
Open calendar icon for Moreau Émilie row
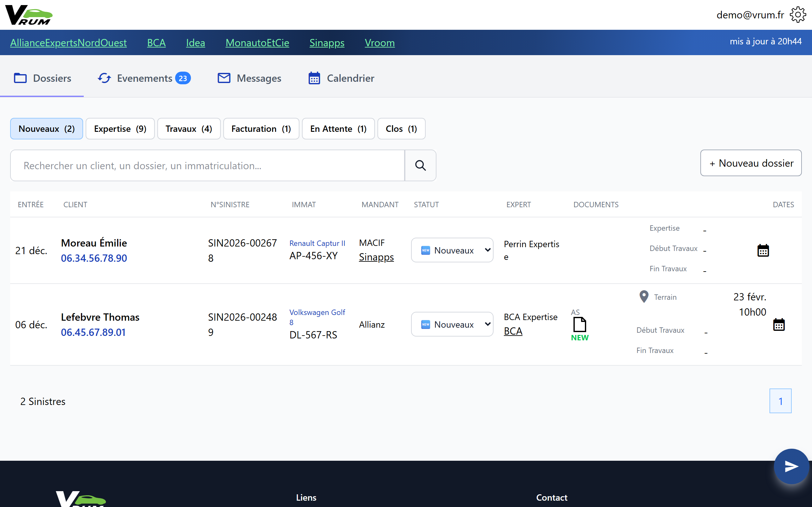tap(763, 250)
